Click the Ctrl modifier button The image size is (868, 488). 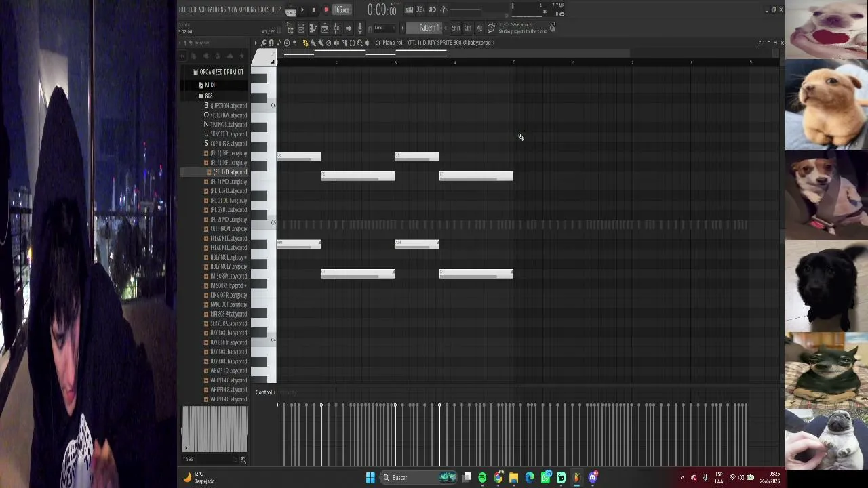[x=468, y=28]
